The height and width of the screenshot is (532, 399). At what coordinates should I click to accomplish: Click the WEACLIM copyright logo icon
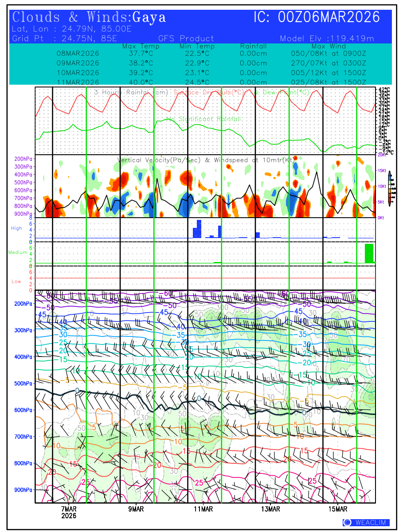[347, 522]
